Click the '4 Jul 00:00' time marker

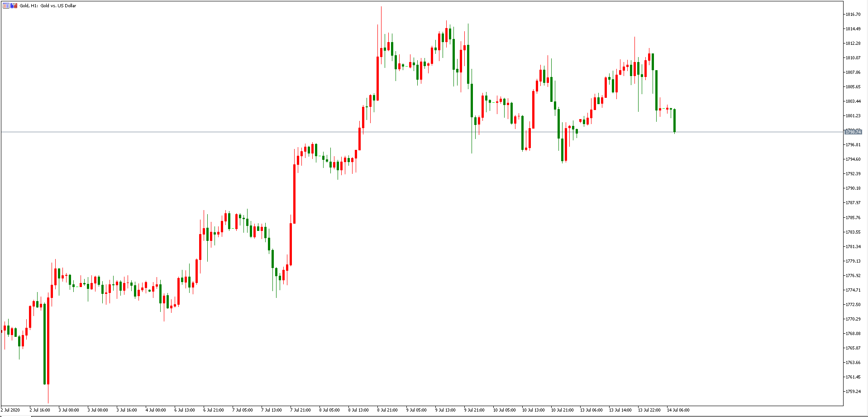pyautogui.click(x=156, y=410)
